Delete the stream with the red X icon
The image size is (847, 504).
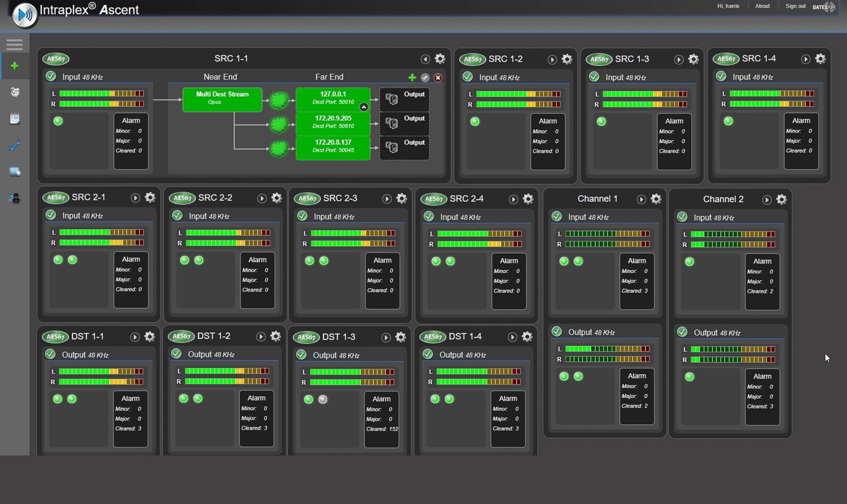point(438,78)
